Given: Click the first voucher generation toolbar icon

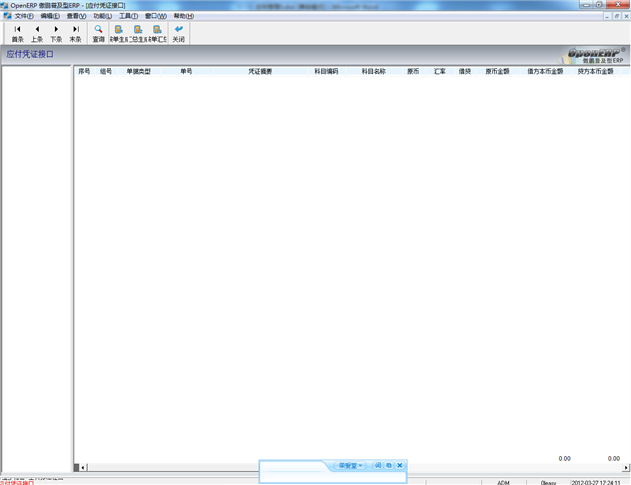Looking at the screenshot, I should tap(118, 33).
